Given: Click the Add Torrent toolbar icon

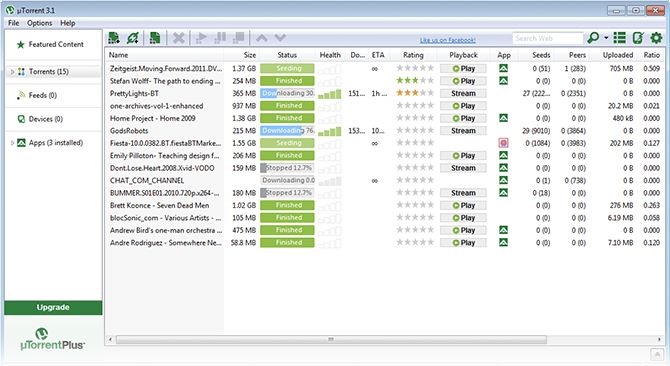Looking at the screenshot, I should pyautogui.click(x=114, y=38).
